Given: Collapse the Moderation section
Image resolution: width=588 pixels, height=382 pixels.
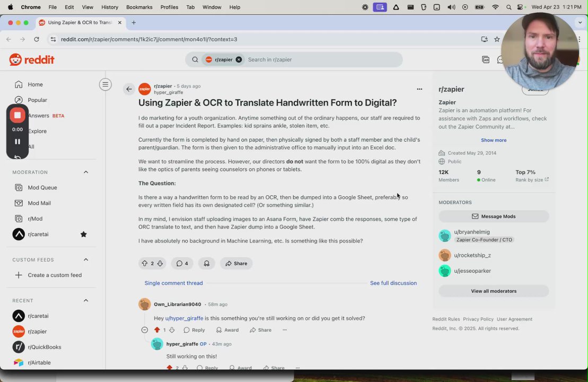Looking at the screenshot, I should click(x=86, y=172).
